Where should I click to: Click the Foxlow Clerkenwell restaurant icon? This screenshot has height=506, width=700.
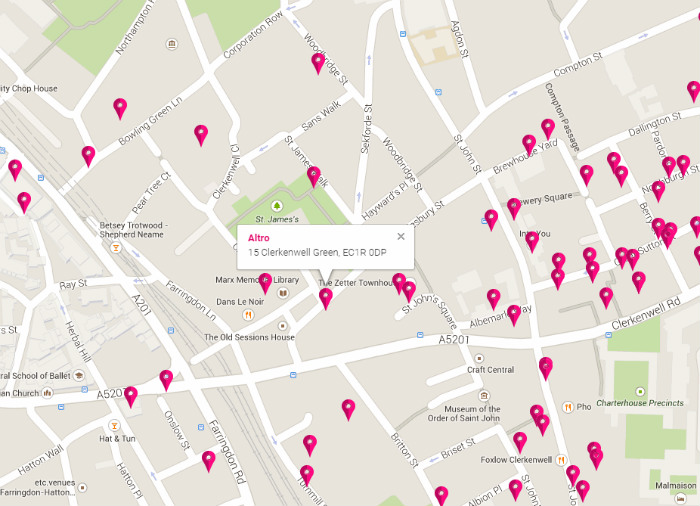pos(562,460)
